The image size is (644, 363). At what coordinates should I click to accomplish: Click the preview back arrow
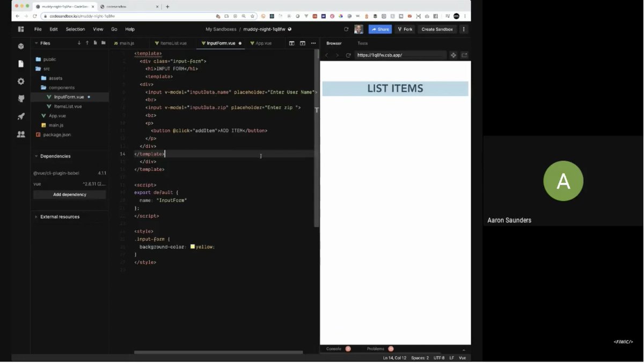point(326,55)
